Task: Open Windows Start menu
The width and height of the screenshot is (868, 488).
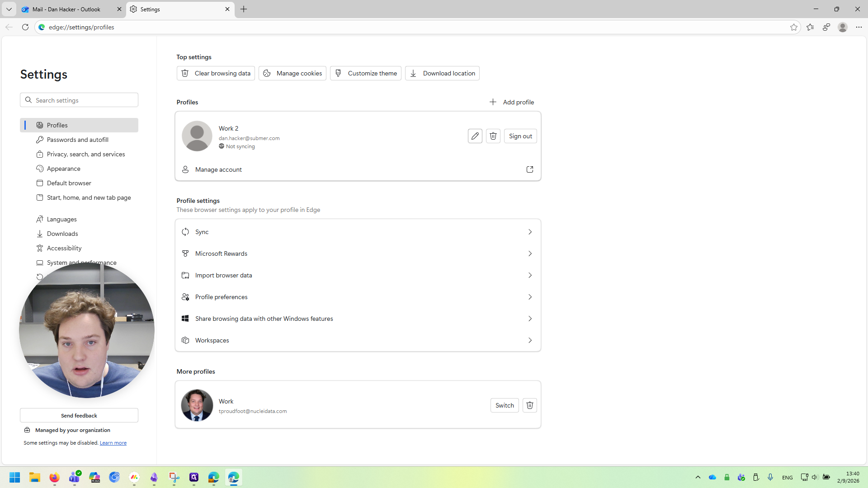Action: tap(14, 477)
